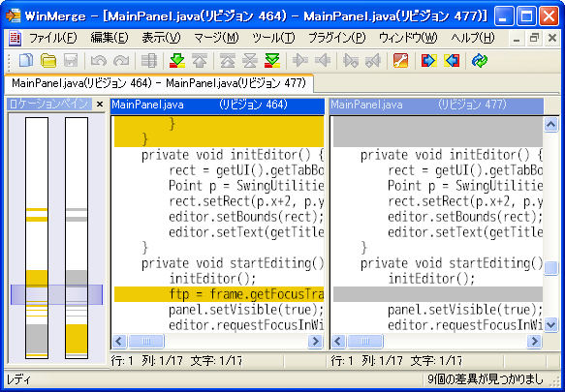
Task: Click right pane private void startEditing() line
Action: click(x=452, y=263)
